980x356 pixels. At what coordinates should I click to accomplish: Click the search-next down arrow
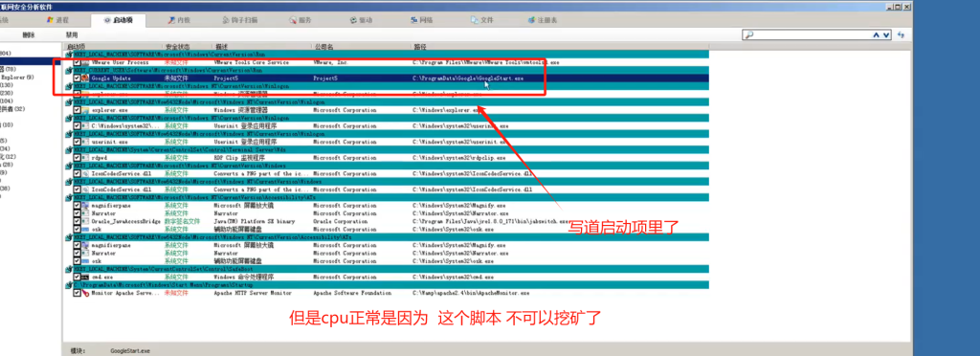(885, 35)
